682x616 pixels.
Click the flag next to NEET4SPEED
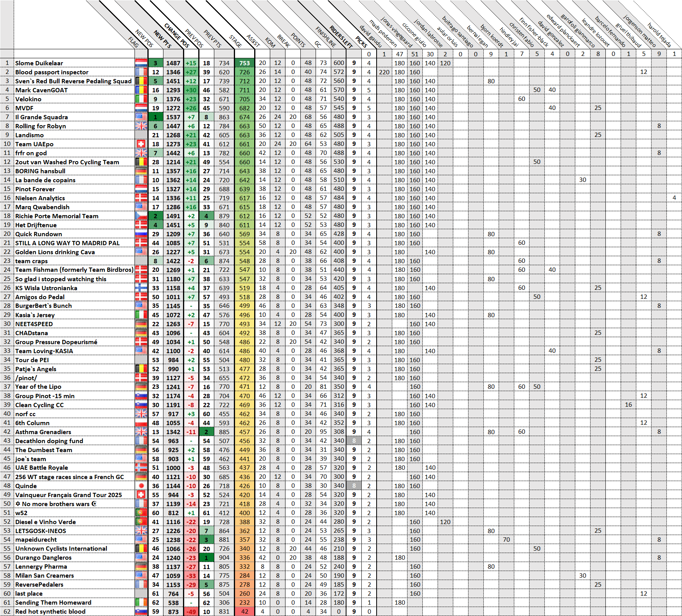[141, 324]
